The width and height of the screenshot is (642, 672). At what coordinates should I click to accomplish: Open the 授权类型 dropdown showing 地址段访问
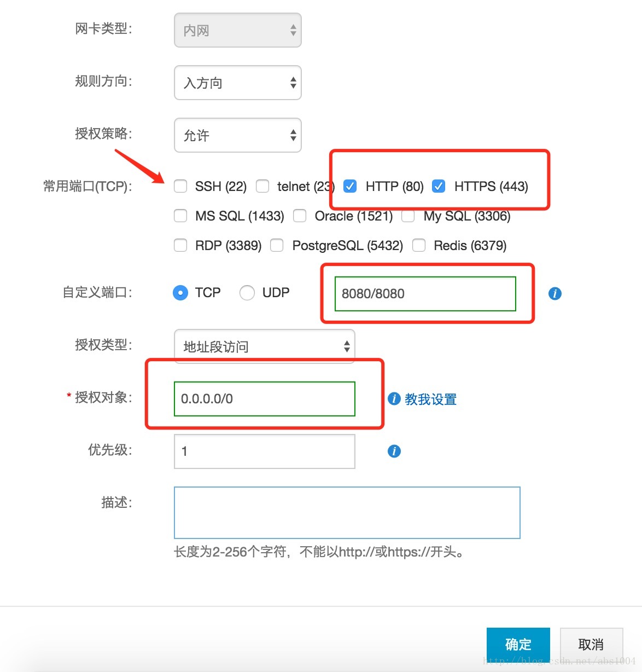pos(265,346)
